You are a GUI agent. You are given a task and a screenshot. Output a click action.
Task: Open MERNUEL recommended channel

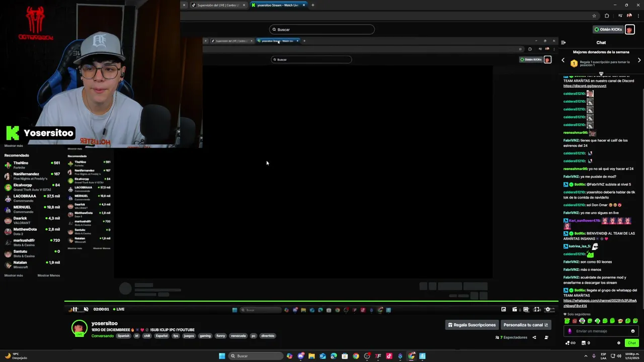tap(32, 209)
